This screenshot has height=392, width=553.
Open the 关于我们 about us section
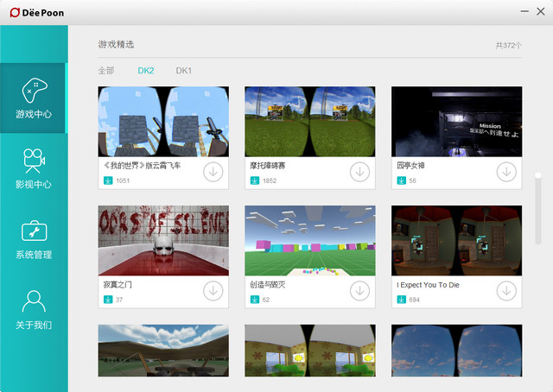tap(34, 310)
